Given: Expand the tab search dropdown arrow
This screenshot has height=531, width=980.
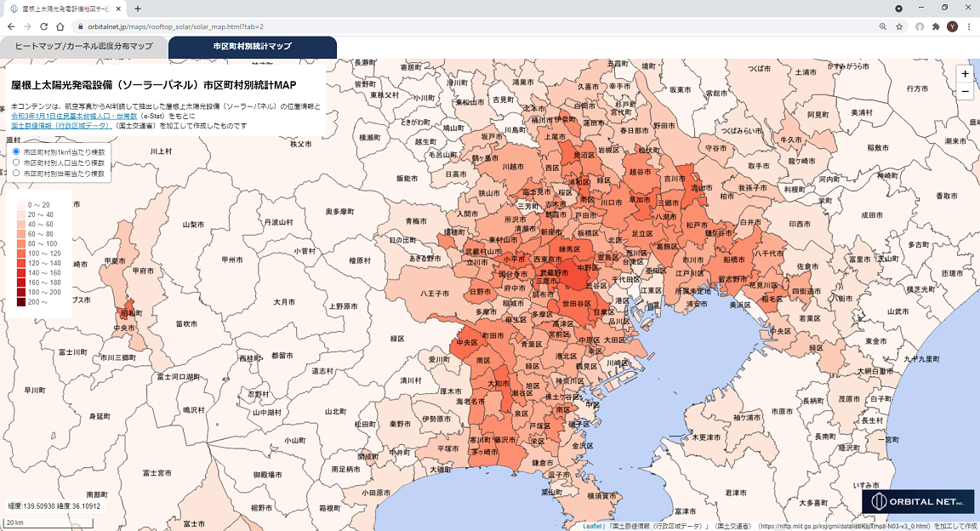Looking at the screenshot, I should click(x=899, y=8).
